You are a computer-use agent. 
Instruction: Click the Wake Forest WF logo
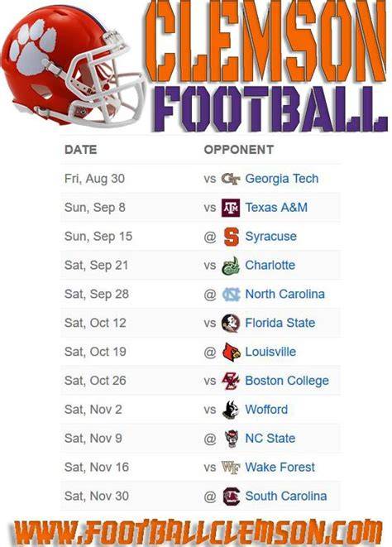tap(231, 468)
